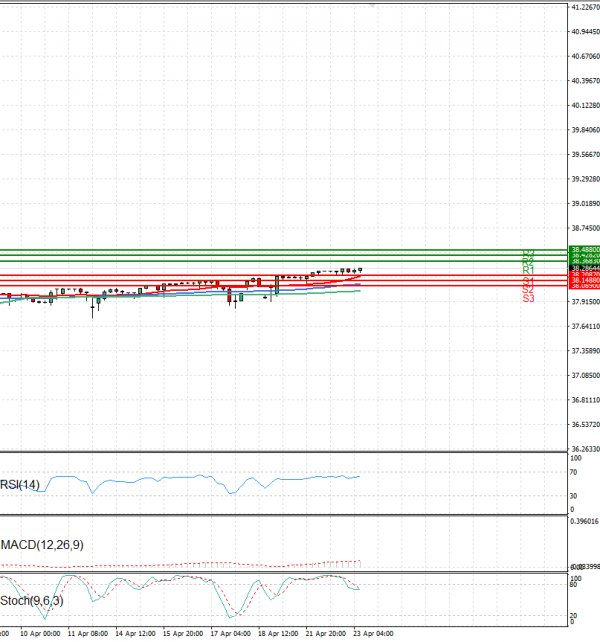Click the RSI 70 level label
600x642 pixels.
(x=573, y=472)
